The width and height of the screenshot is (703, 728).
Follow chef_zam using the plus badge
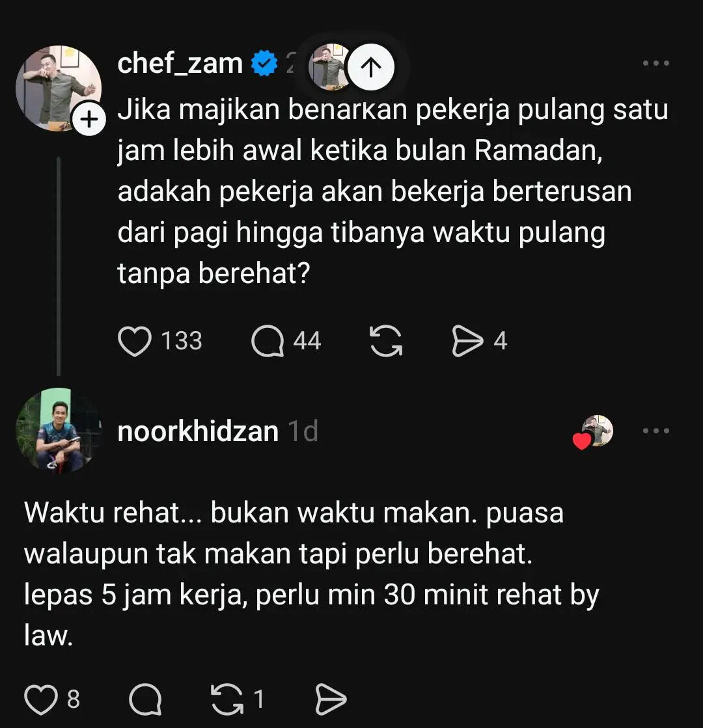tap(89, 120)
